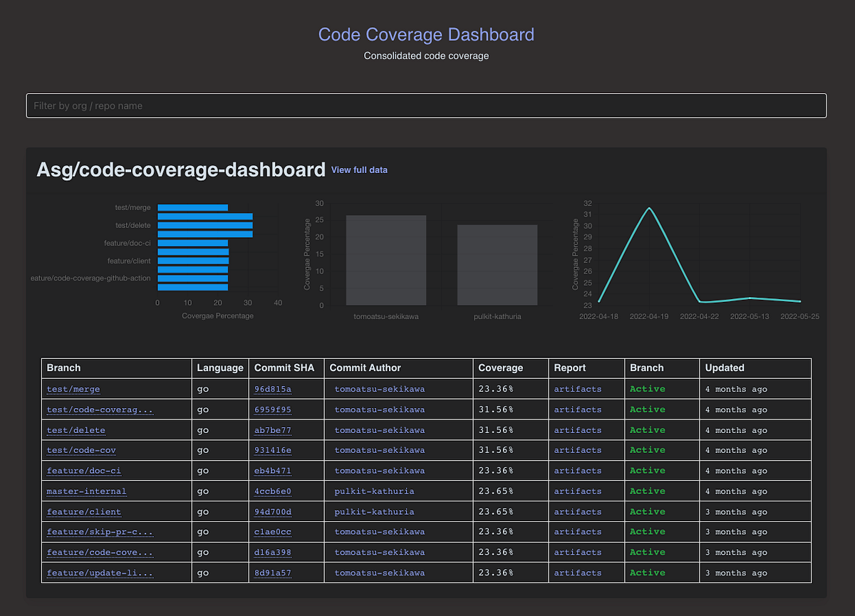
Task: Open the feature/client branch link
Action: 84,511
